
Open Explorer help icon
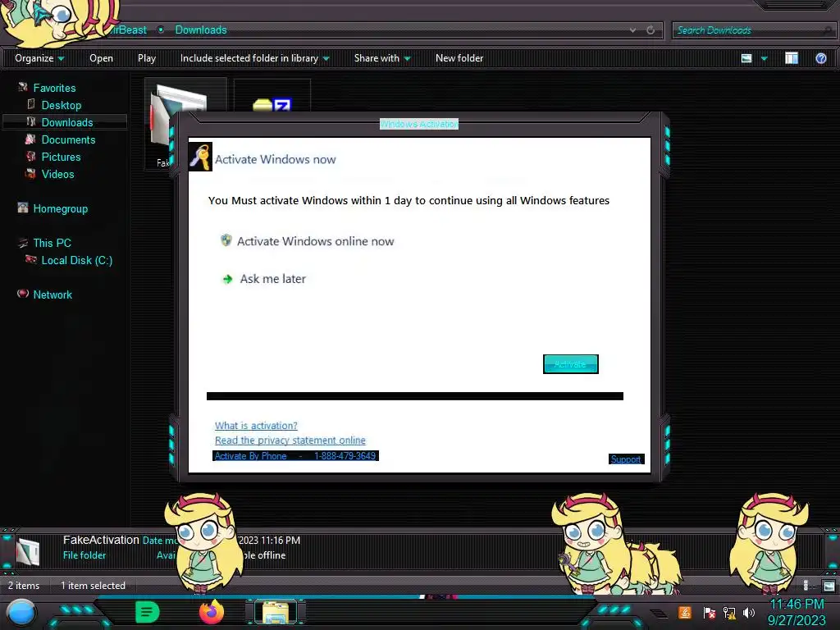pos(820,58)
